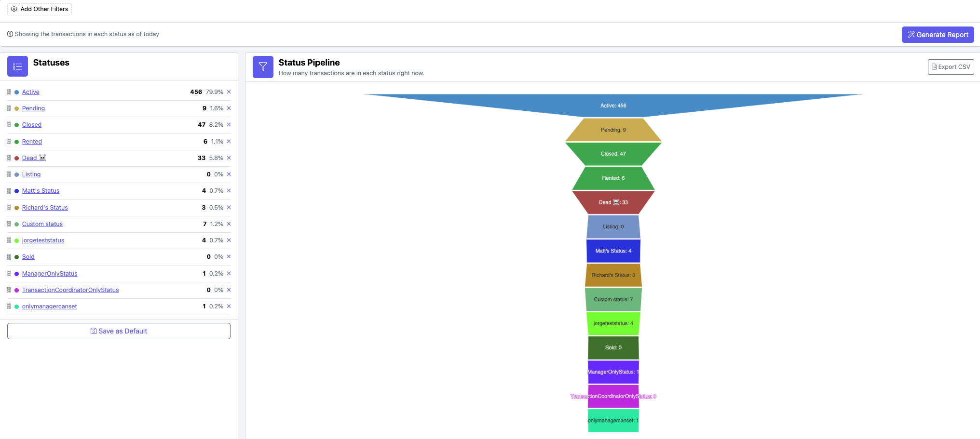Select the 'Rented: 6' funnel segment
The height and width of the screenshot is (439, 980).
tap(613, 178)
